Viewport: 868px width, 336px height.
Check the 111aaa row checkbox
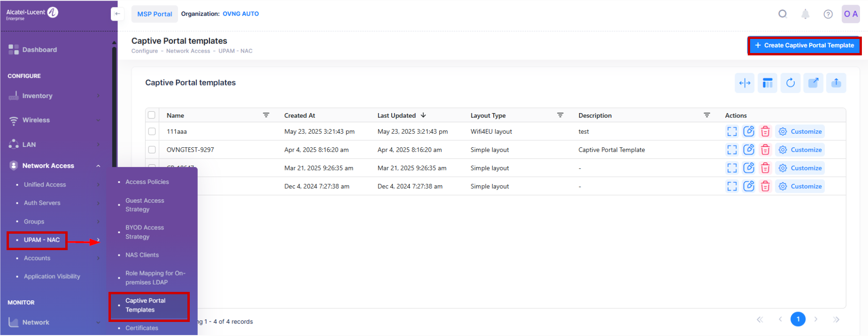tap(152, 131)
